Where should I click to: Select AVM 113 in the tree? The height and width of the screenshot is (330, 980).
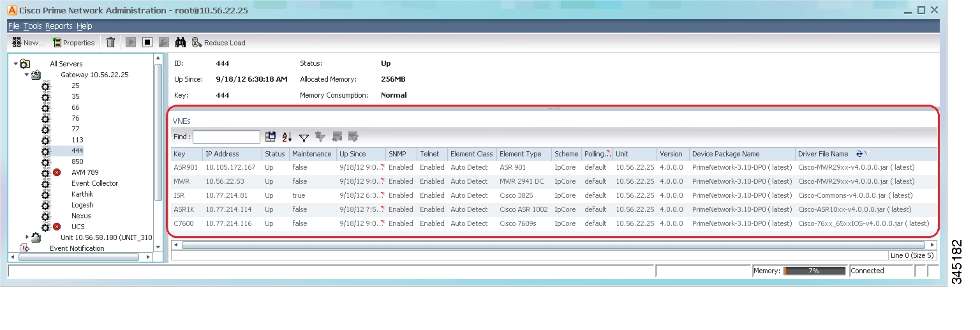point(77,140)
